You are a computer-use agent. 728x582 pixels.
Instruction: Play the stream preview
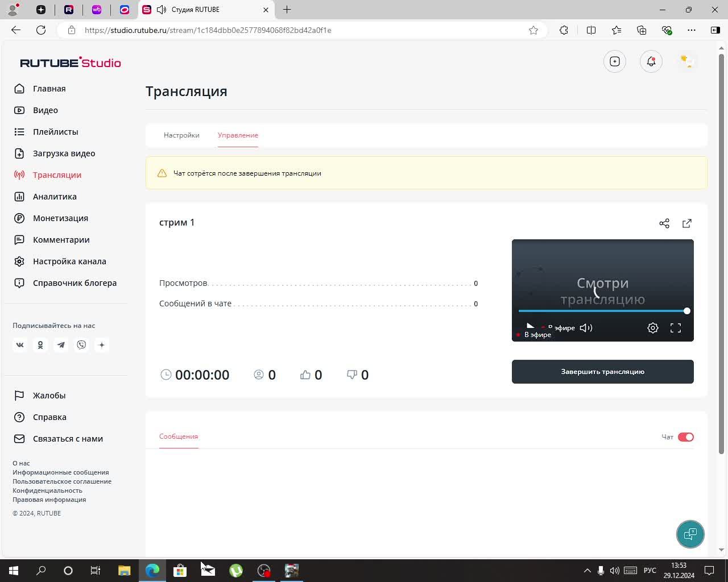[x=530, y=326]
